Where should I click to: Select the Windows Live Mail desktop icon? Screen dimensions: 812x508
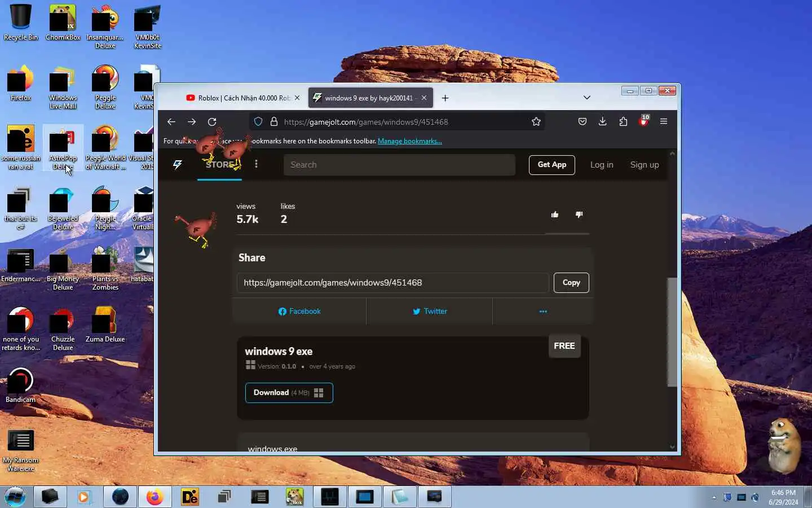[63, 87]
